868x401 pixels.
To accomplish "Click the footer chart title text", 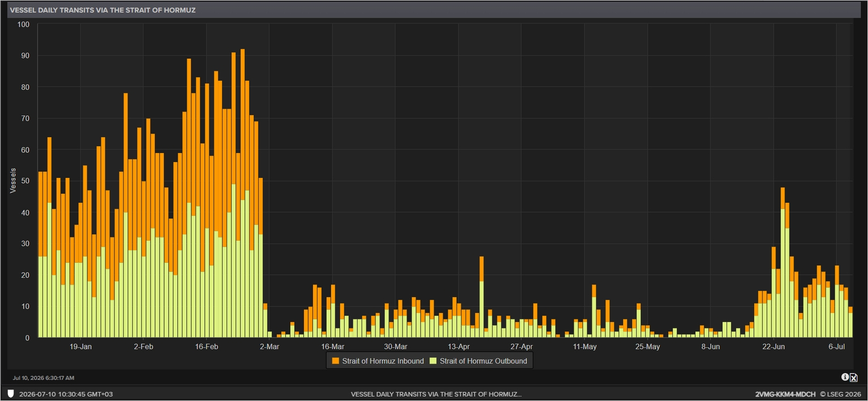I will (x=436, y=394).
